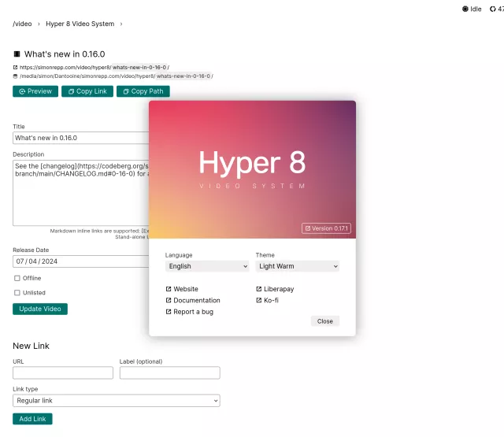Click the external link icon next to Ko-fi
Screen dimensions: 504x437
tap(259, 301)
